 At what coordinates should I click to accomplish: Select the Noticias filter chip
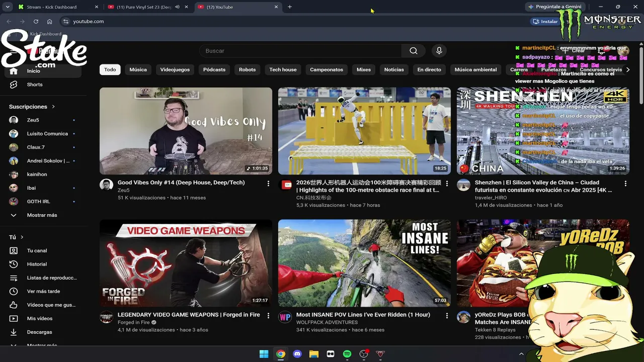click(394, 70)
